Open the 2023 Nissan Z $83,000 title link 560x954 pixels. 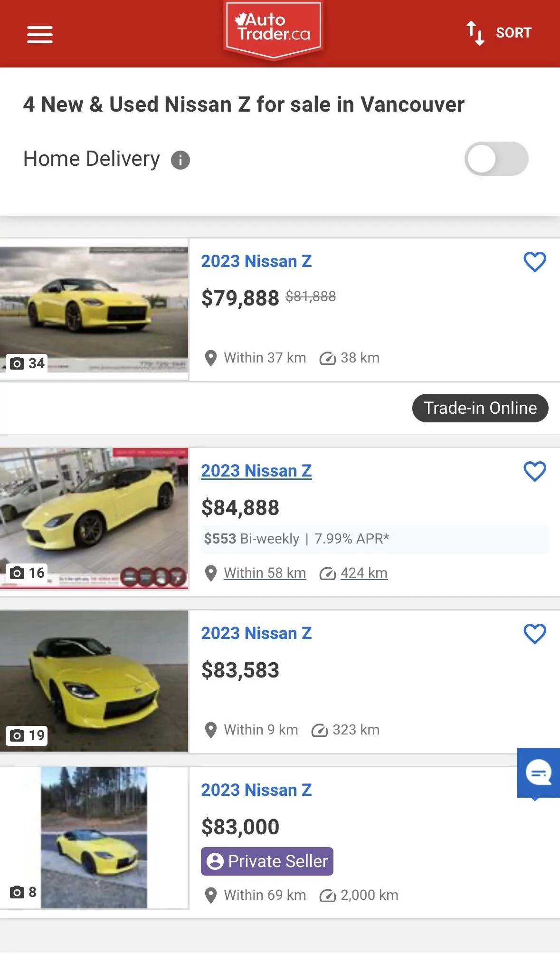(256, 790)
